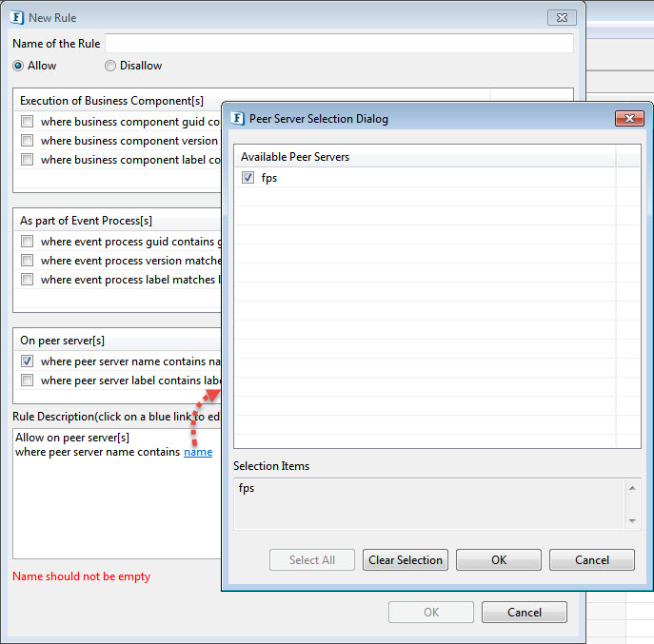
Task: Enable business component label checkbox
Action: pyautogui.click(x=28, y=160)
